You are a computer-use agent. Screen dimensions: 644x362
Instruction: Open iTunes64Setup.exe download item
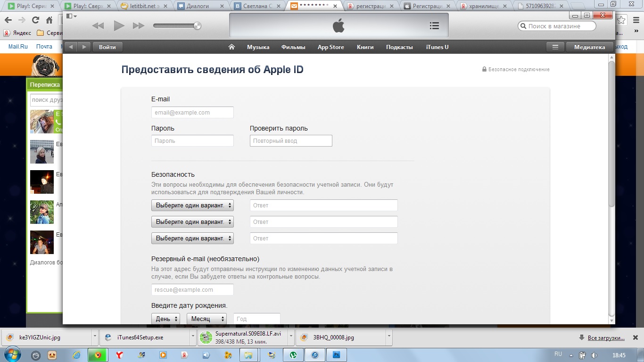[145, 337]
